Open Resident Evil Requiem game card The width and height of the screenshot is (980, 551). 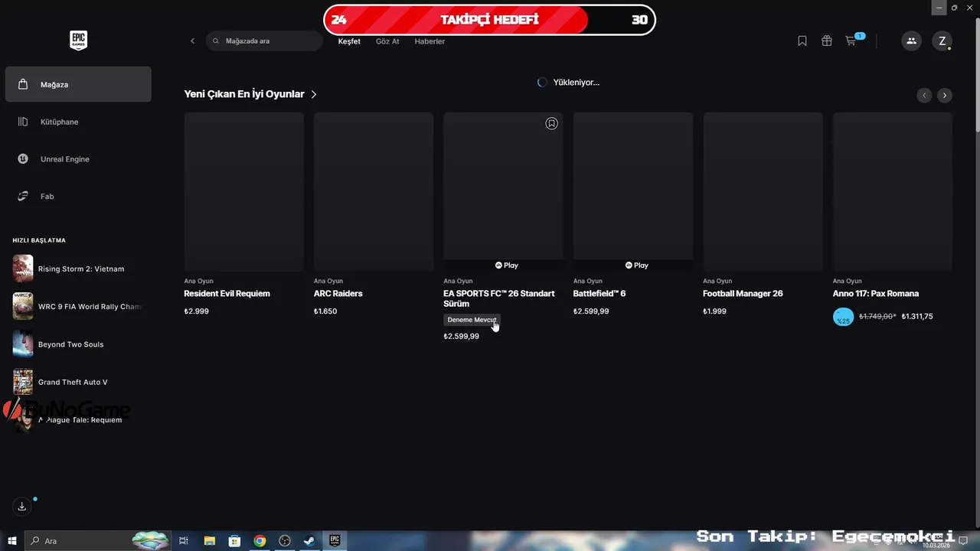point(243,191)
